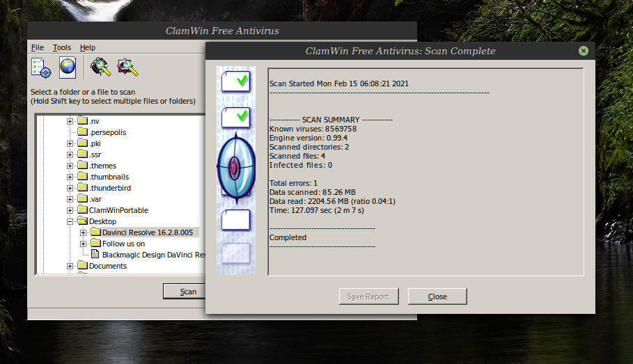Click the Save Report button
633x364 pixels.
click(x=368, y=296)
